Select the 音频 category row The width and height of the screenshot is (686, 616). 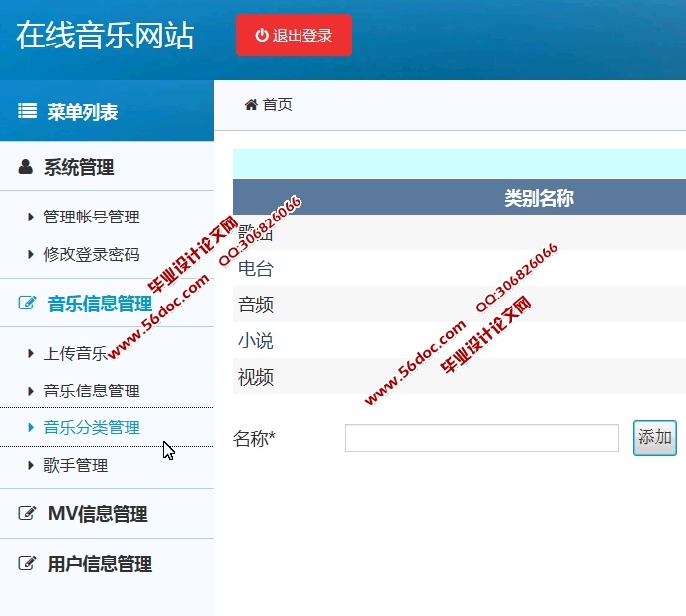click(x=460, y=305)
